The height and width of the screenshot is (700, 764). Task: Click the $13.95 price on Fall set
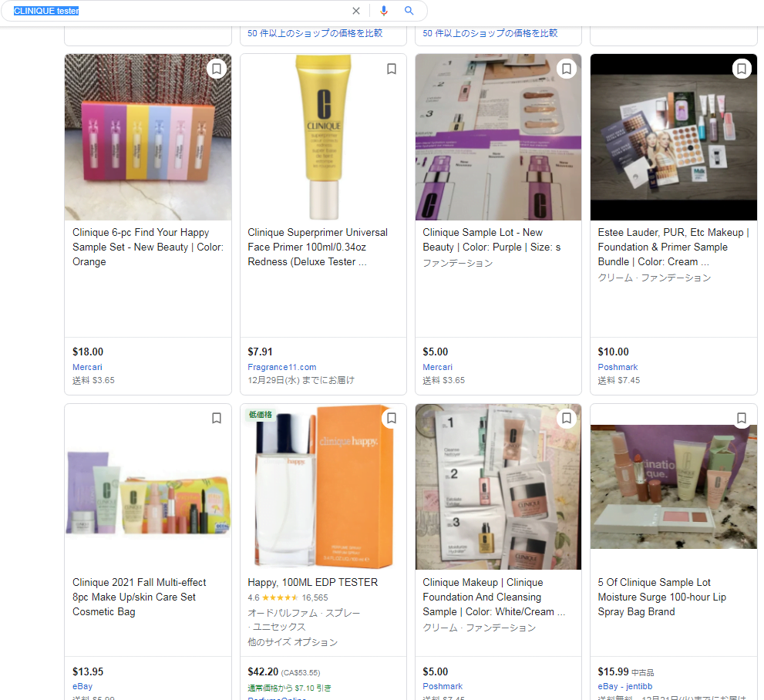(x=88, y=671)
